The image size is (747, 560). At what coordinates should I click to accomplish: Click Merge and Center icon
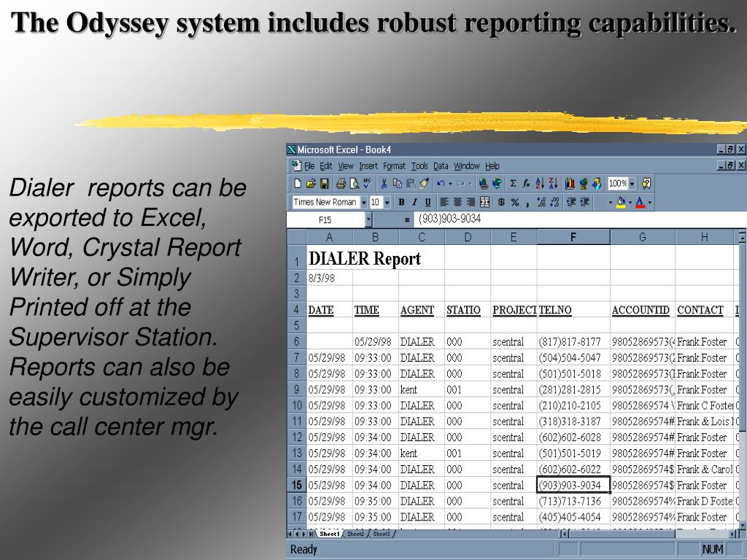(x=484, y=203)
